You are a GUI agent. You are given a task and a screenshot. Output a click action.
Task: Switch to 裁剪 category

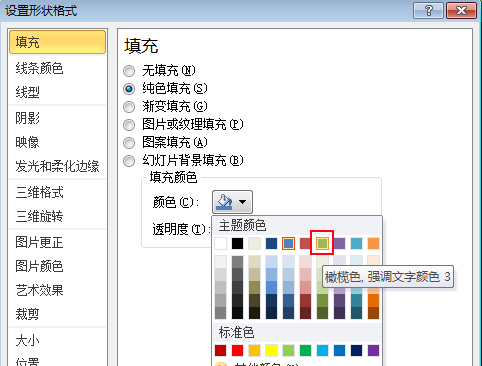click(58, 314)
